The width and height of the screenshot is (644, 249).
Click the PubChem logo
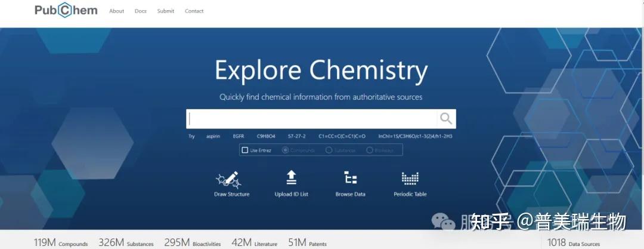[66, 10]
